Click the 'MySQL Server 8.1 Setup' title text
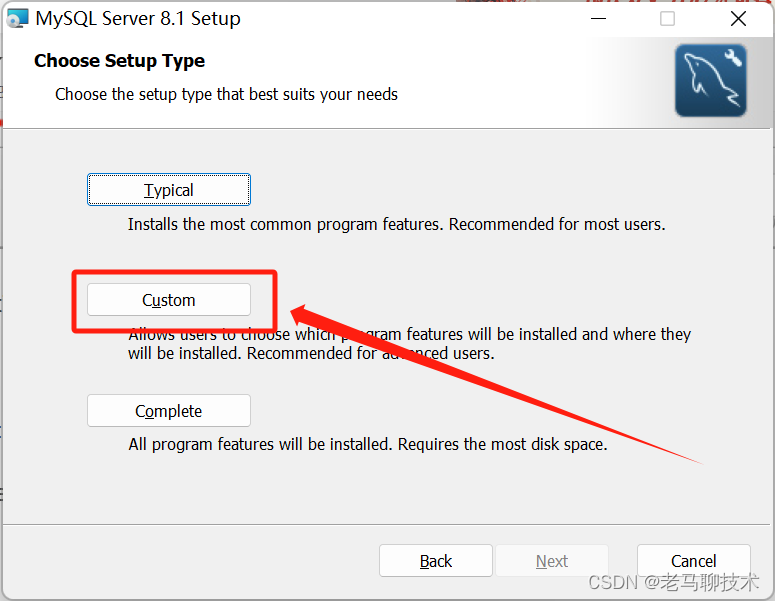This screenshot has width=775, height=601. pos(138,19)
